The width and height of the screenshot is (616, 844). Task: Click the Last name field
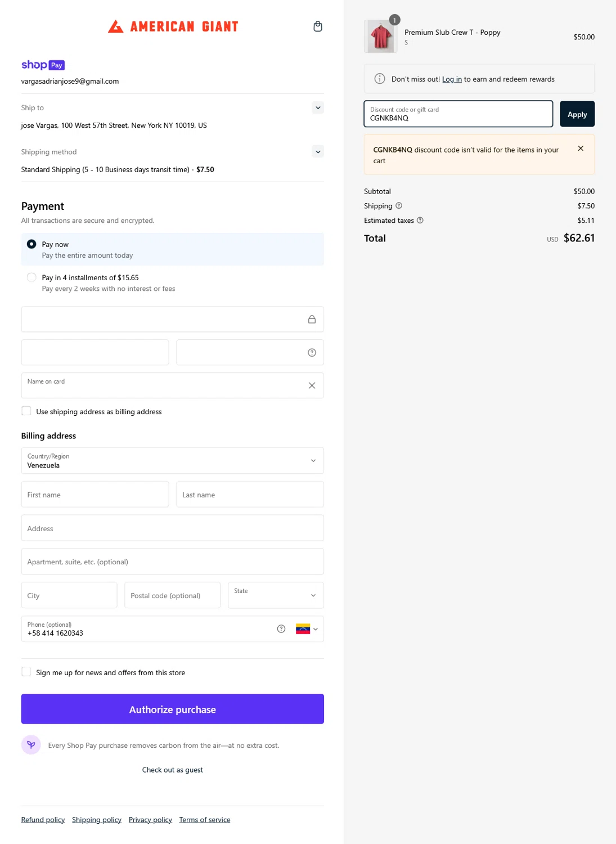point(250,495)
